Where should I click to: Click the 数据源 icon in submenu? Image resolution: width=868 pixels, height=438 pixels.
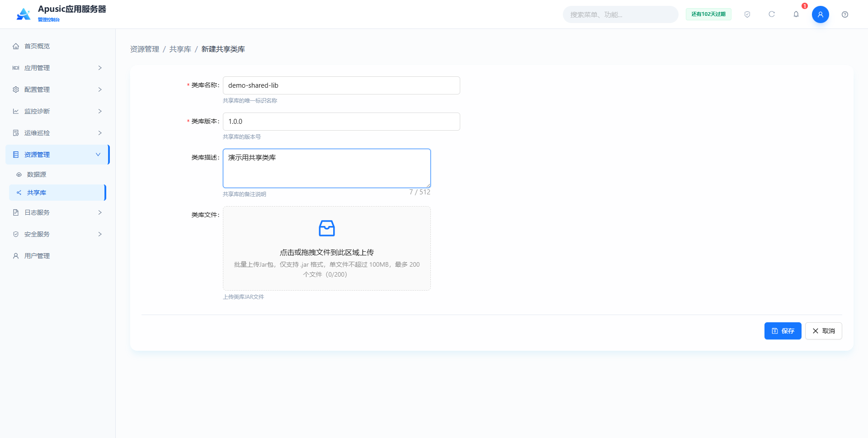click(19, 174)
